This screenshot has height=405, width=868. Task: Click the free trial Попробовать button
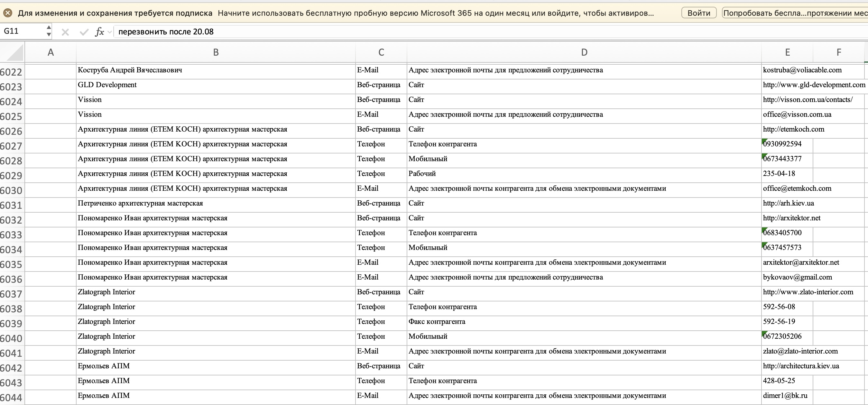click(x=795, y=13)
